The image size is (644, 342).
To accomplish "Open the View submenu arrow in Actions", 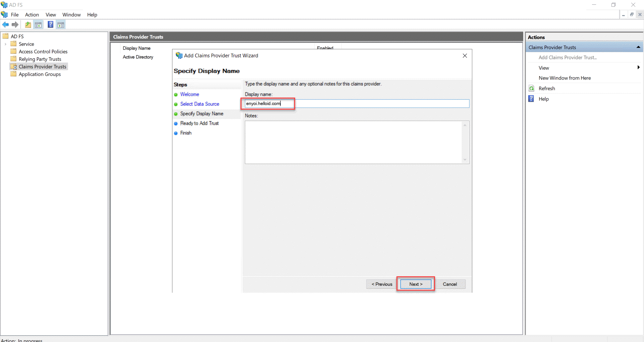I will 639,67.
